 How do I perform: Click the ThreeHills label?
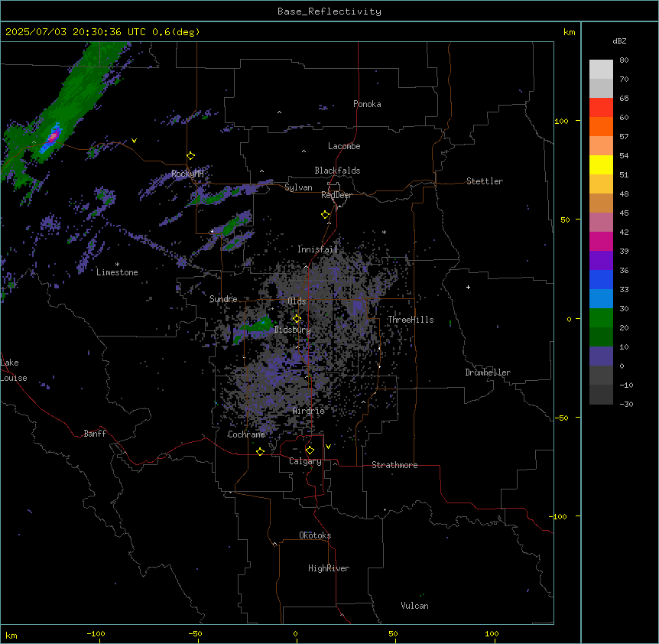click(x=411, y=320)
